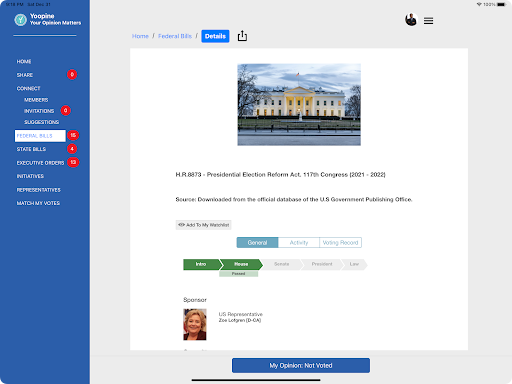
Task: Go to Home in the sidebar
Action: 24,62
